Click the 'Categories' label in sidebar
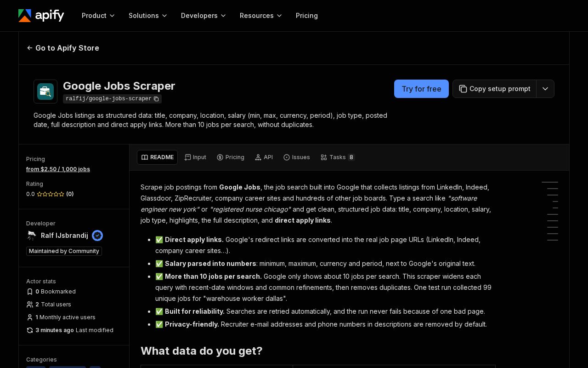This screenshot has height=368, width=588. click(x=41, y=360)
